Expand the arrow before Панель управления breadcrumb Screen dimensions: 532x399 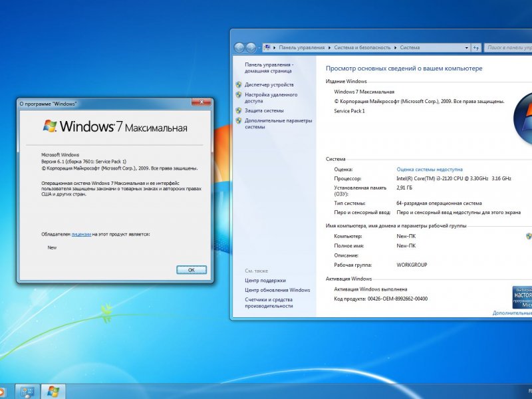point(275,48)
